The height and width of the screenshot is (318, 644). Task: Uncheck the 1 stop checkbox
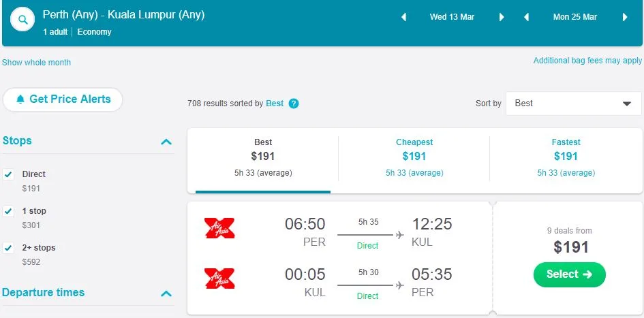point(9,211)
